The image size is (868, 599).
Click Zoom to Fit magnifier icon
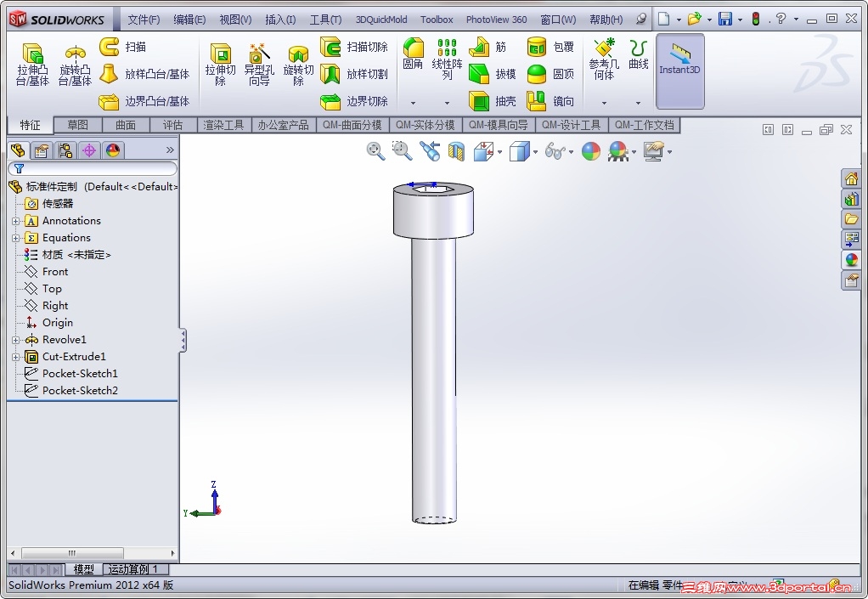click(376, 151)
